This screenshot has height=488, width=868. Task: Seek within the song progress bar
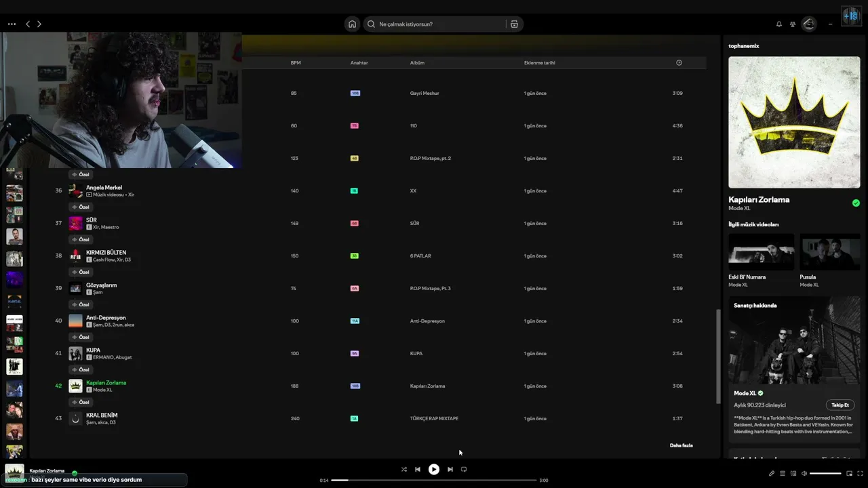click(434, 481)
